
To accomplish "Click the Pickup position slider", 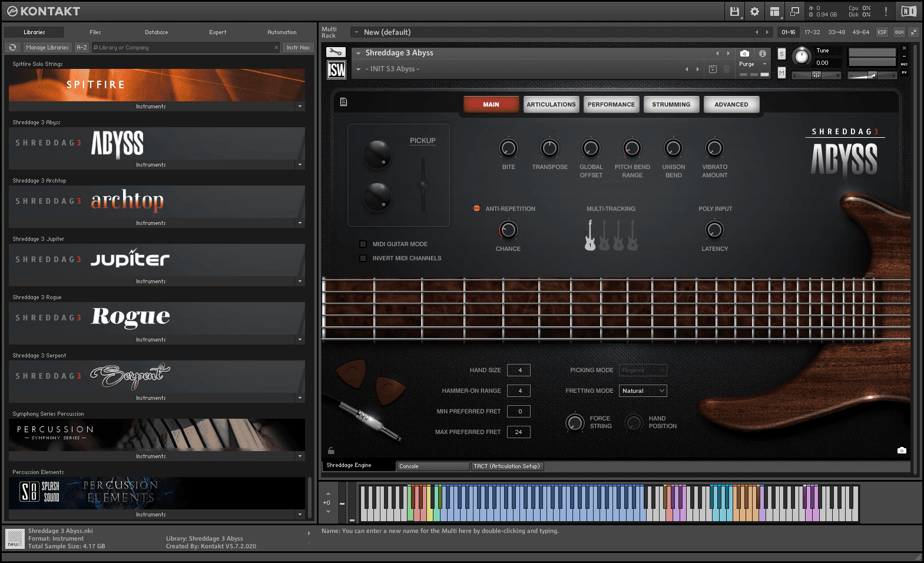I will point(423,184).
